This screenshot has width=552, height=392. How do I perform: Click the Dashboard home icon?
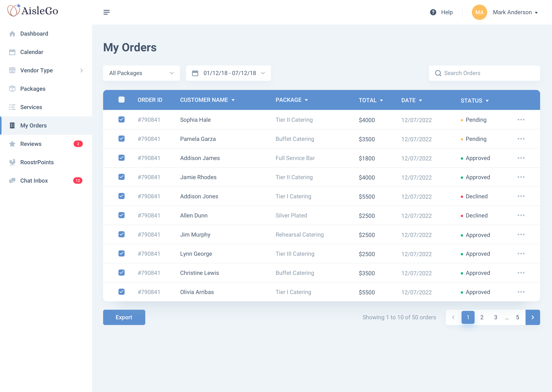[12, 34]
